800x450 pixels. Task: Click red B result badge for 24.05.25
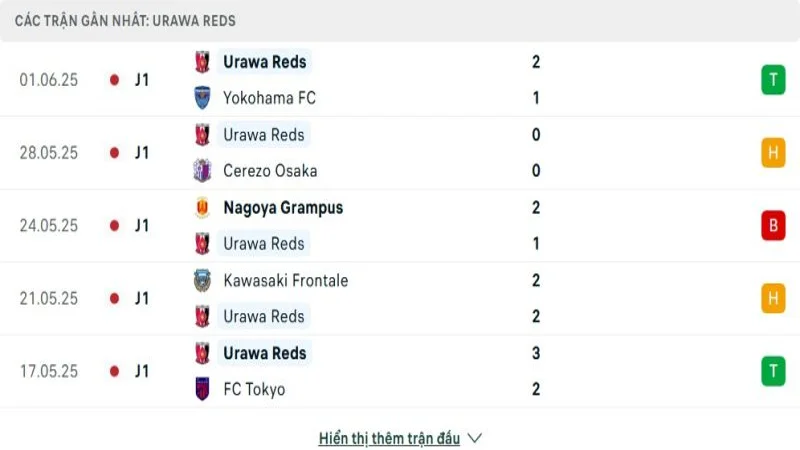coord(772,226)
